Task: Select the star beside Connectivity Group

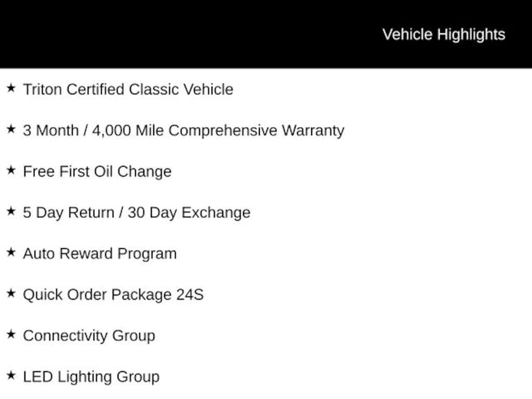Action: pyautogui.click(x=11, y=335)
